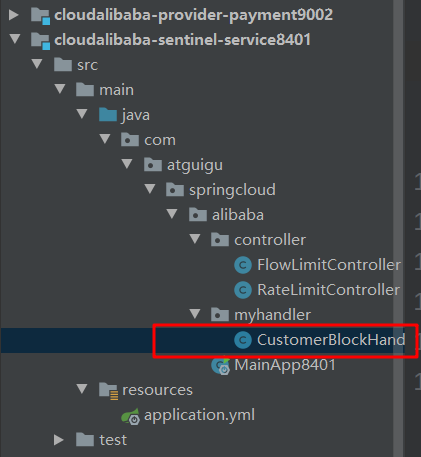
Task: Collapse the cloudalibaba-sentinel-service8401 module
Action: (x=15, y=39)
